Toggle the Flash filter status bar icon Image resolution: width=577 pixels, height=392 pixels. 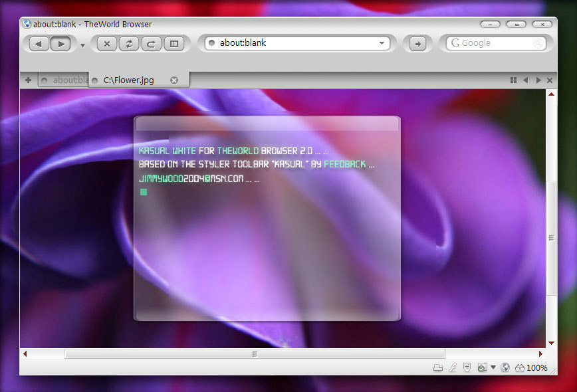[x=453, y=367]
